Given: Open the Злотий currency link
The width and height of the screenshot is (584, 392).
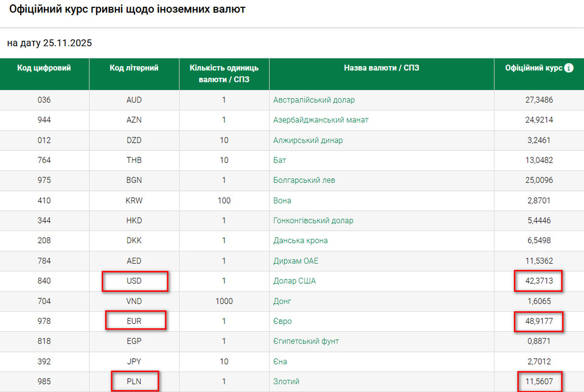Looking at the screenshot, I should [x=286, y=382].
